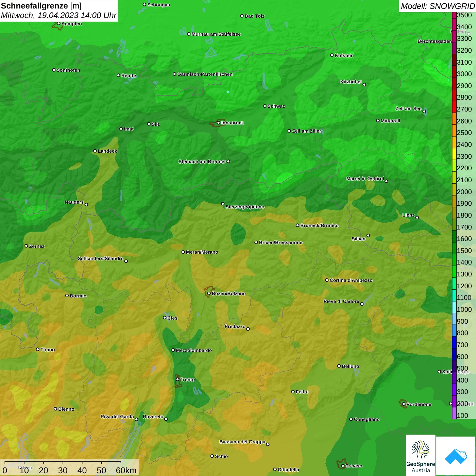
Task: Click the yellow swatch in the legend bar
Action: click(x=454, y=154)
